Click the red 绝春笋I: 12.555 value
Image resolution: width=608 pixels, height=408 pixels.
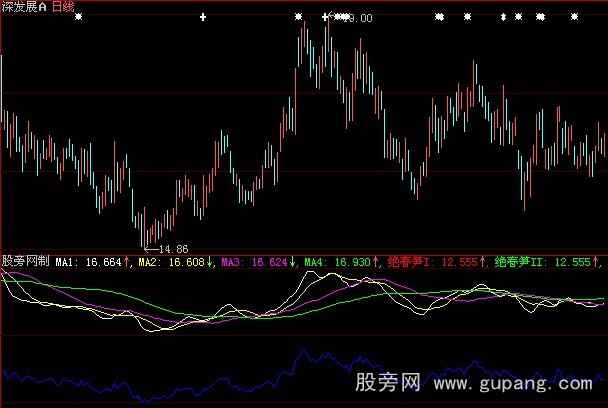[x=436, y=262]
